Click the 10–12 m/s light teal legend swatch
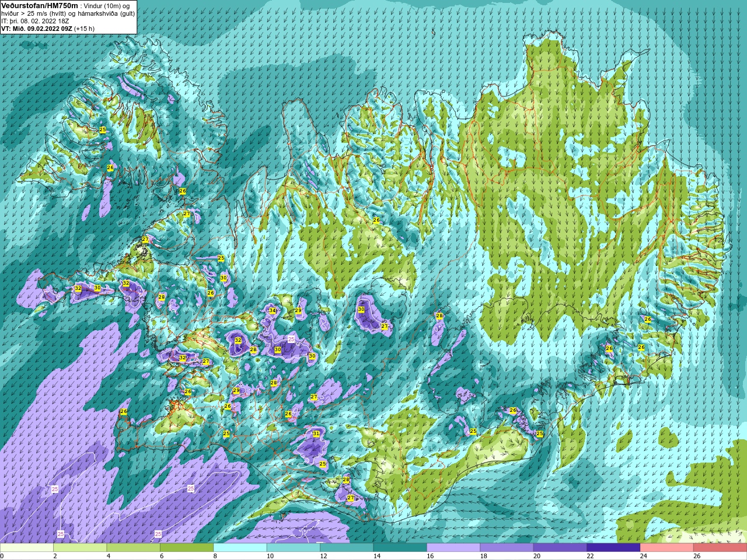This screenshot has height=560, width=747. 293,548
